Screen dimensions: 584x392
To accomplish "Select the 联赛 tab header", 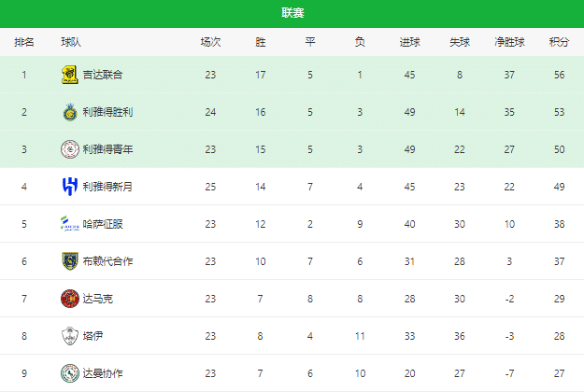I will [x=292, y=13].
